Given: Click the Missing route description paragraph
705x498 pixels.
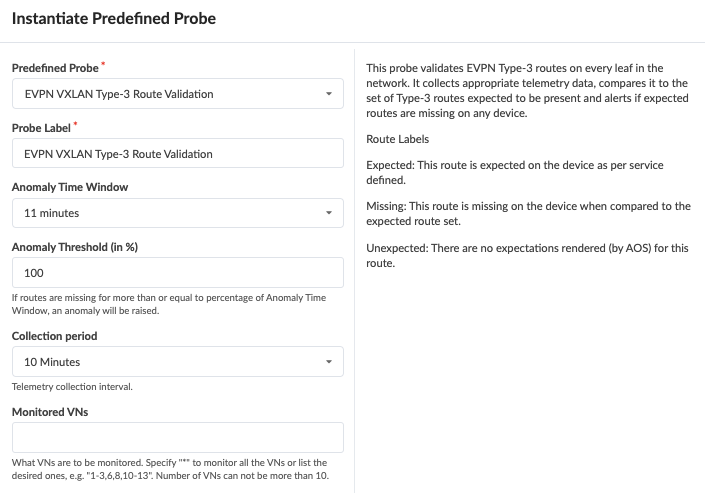Looking at the screenshot, I should pyautogui.click(x=528, y=214).
